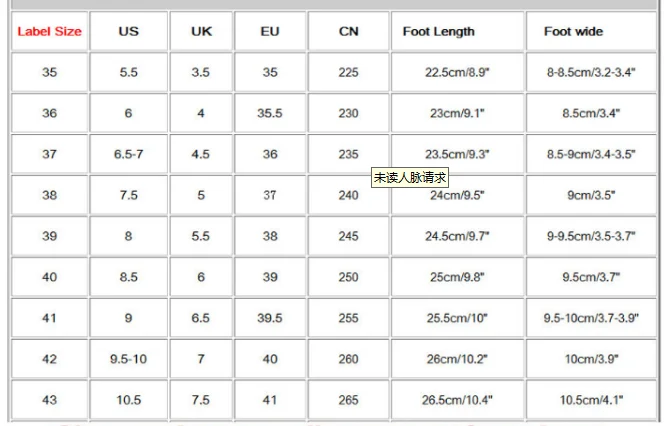Click the EU size '39.5' cell
The image size is (664, 426).
pyautogui.click(x=269, y=318)
